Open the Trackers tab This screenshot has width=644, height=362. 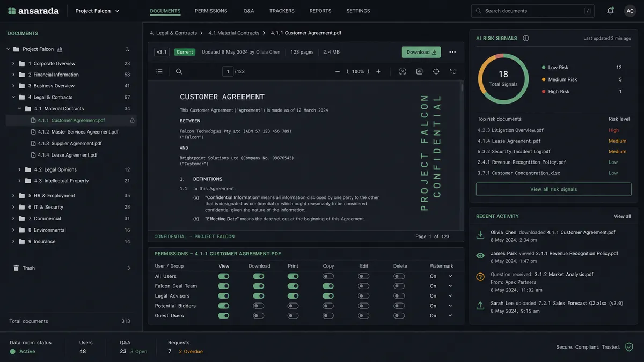pyautogui.click(x=282, y=11)
